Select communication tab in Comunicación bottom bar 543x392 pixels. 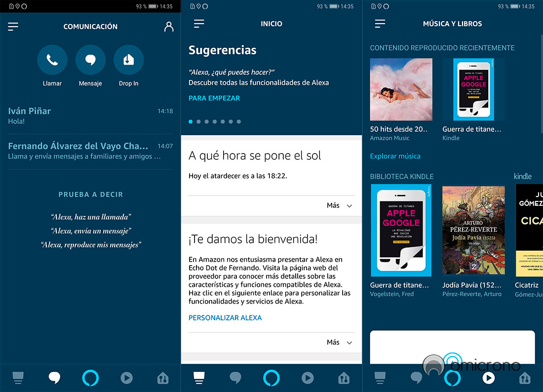pos(54,378)
